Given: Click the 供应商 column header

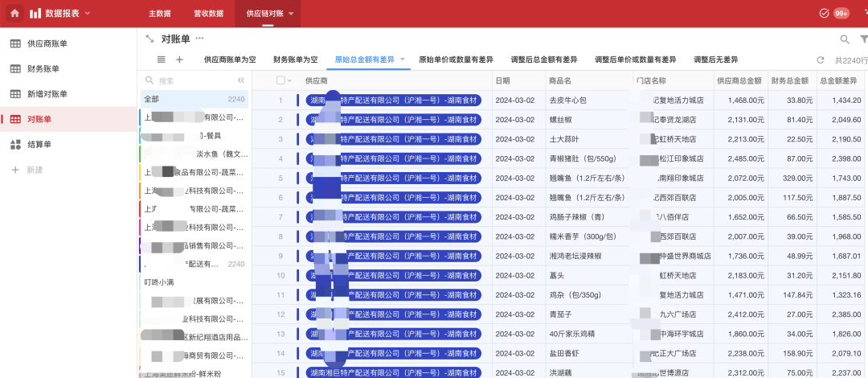Looking at the screenshot, I should coord(317,80).
